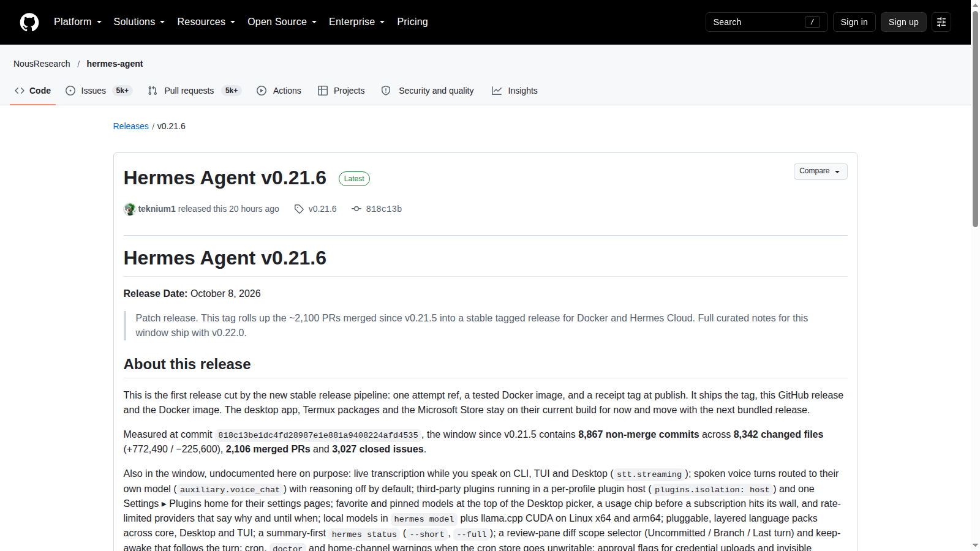Click the Issues circle icon
The height and width of the screenshot is (551, 980).
coord(70,91)
